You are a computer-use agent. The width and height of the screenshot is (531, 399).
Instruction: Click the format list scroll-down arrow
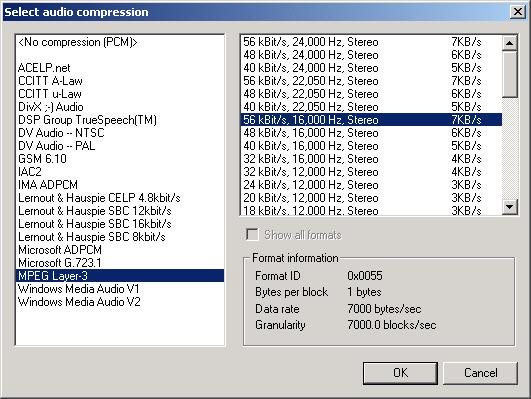click(510, 206)
